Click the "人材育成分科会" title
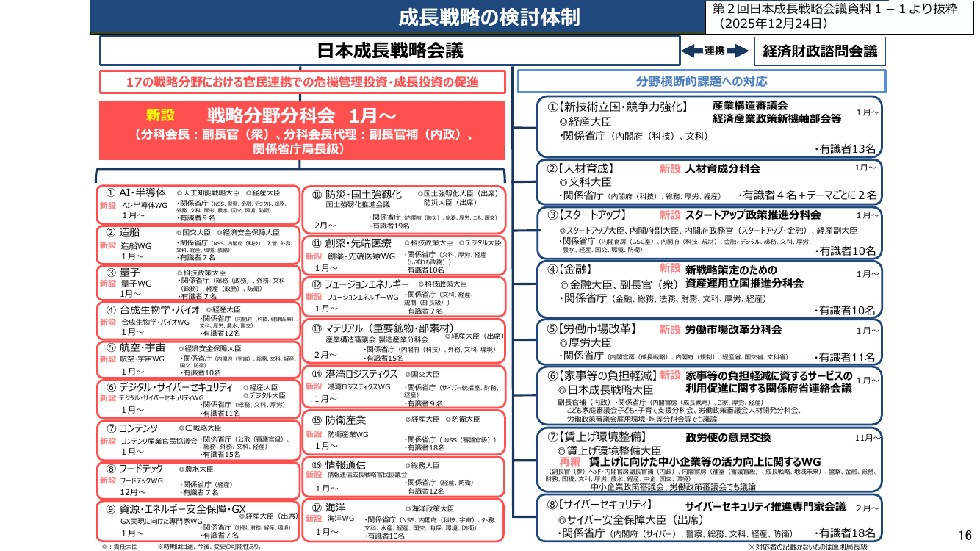Viewport: 980px width, 551px height. (723, 168)
